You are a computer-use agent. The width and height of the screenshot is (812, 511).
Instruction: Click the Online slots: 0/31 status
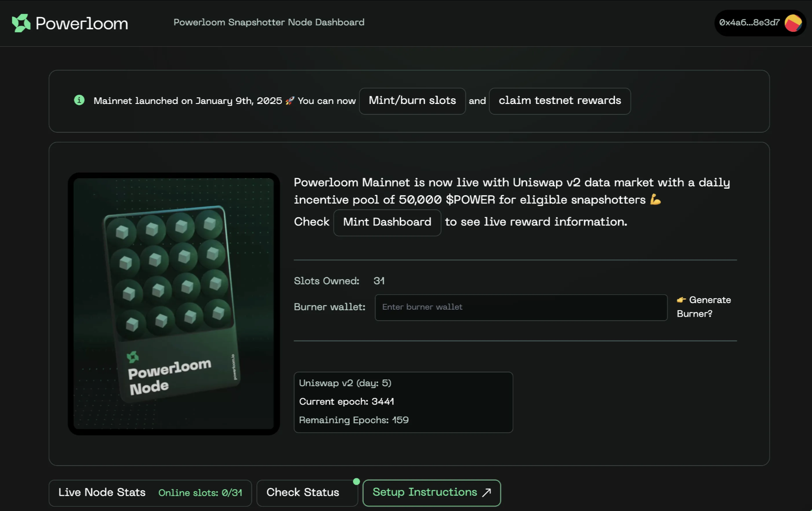tap(200, 493)
